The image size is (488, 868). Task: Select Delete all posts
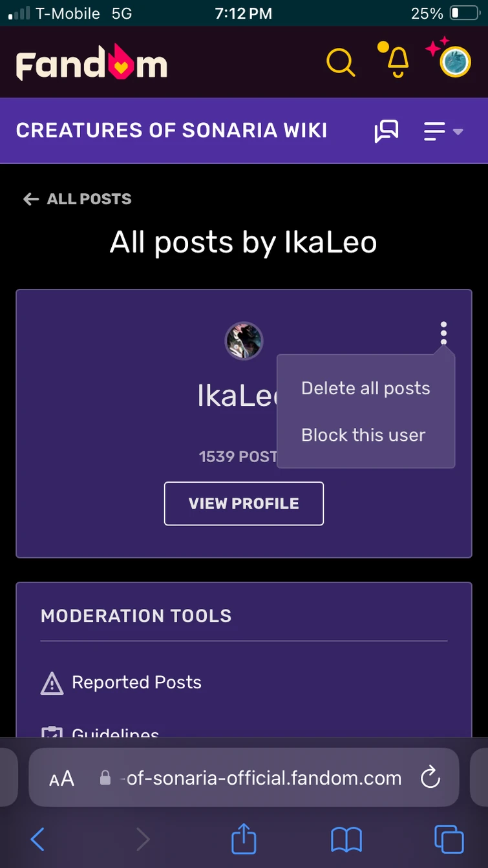365,388
